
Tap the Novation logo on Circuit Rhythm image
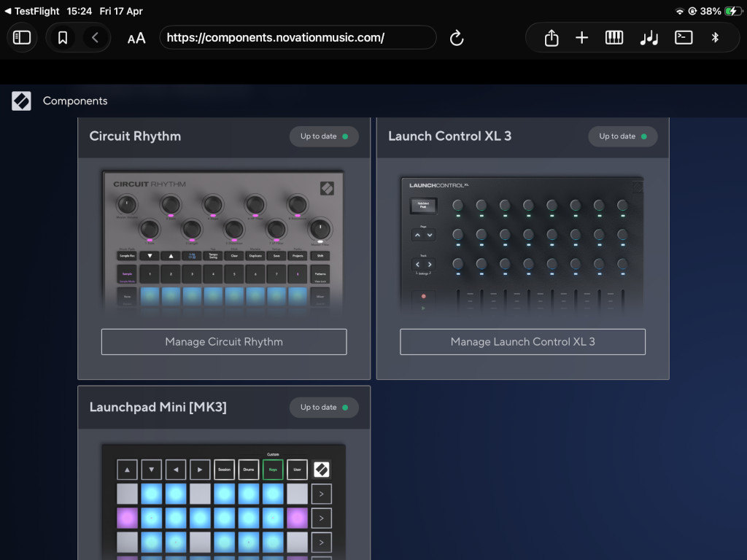click(x=328, y=189)
